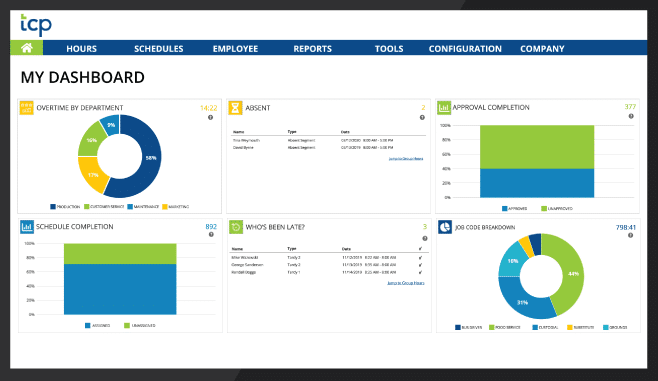Toggle Maintenance legend swatch in overtime chart

130,206
